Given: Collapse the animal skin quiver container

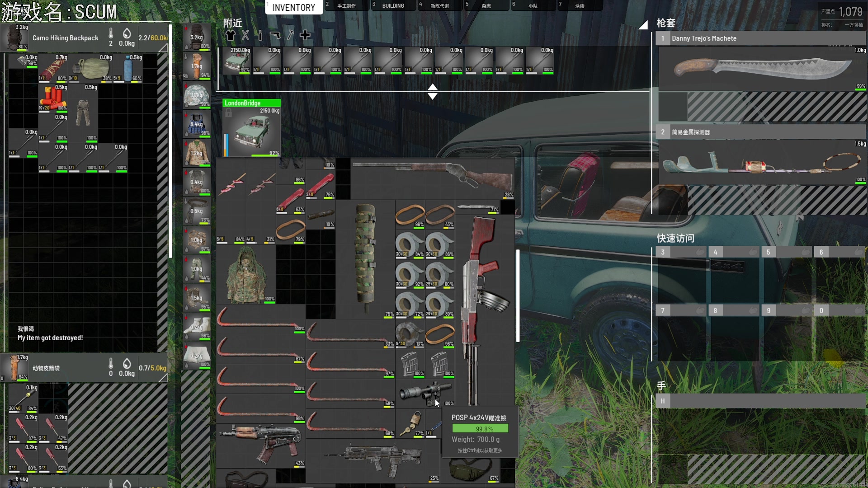Looking at the screenshot, I should tap(163, 378).
